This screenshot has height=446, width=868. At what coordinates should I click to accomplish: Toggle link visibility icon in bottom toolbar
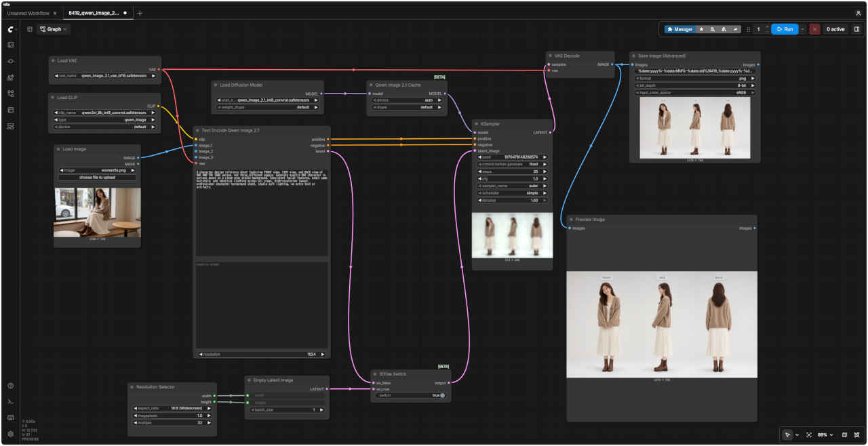click(x=857, y=434)
